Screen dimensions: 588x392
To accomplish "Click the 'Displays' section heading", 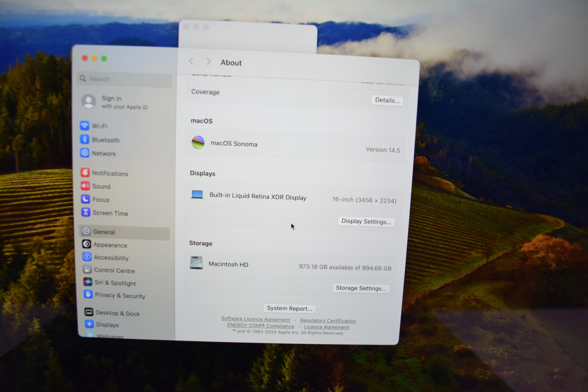I will tap(203, 173).
